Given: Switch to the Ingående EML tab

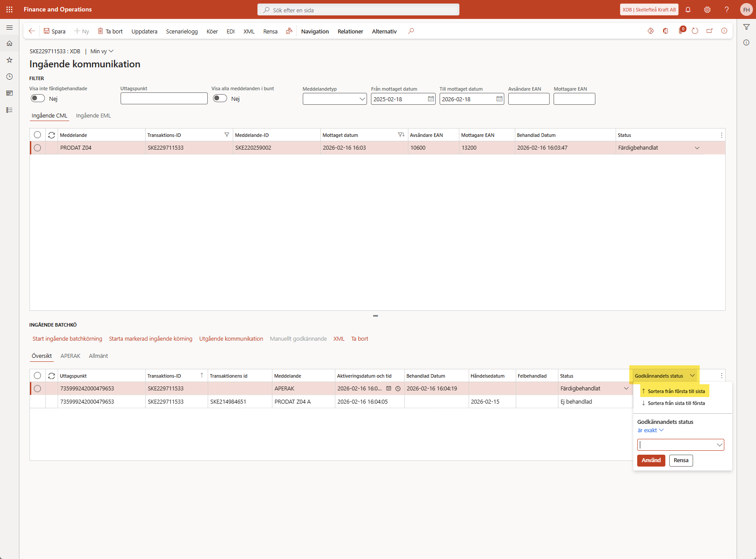Looking at the screenshot, I should pyautogui.click(x=93, y=116).
